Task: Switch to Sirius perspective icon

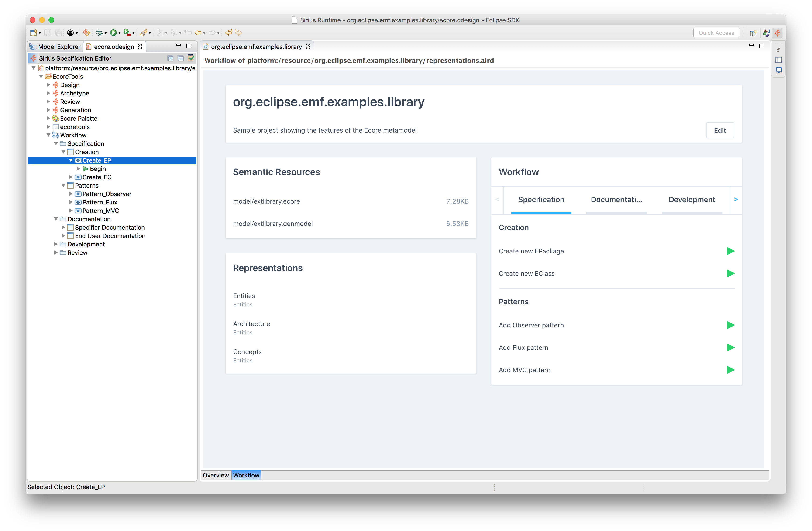Action: (777, 33)
